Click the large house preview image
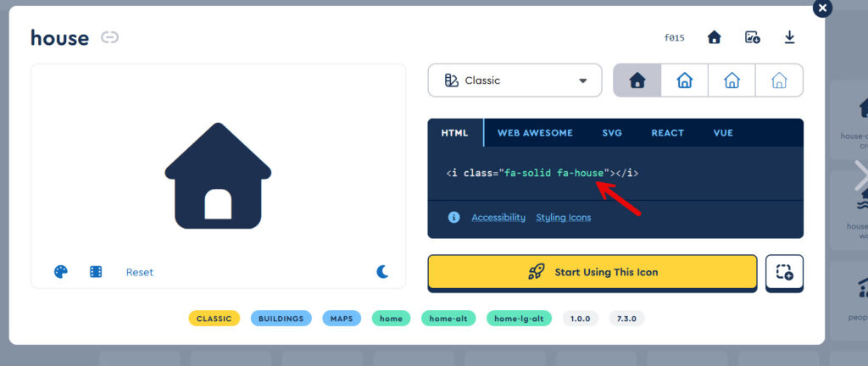This screenshot has height=366, width=868. coord(218,176)
